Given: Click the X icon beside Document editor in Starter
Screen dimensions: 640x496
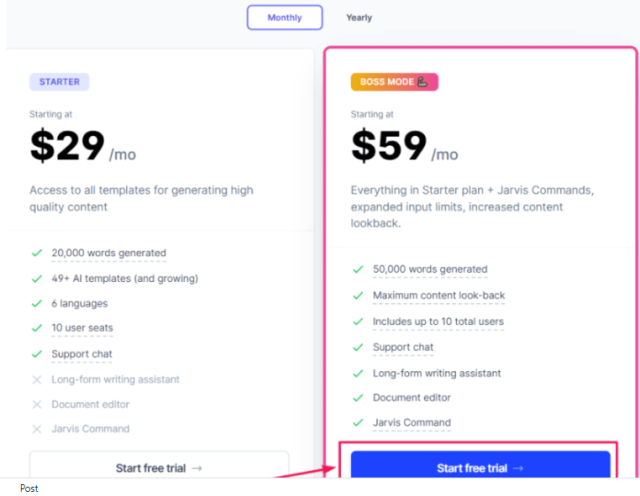Looking at the screenshot, I should (37, 405).
